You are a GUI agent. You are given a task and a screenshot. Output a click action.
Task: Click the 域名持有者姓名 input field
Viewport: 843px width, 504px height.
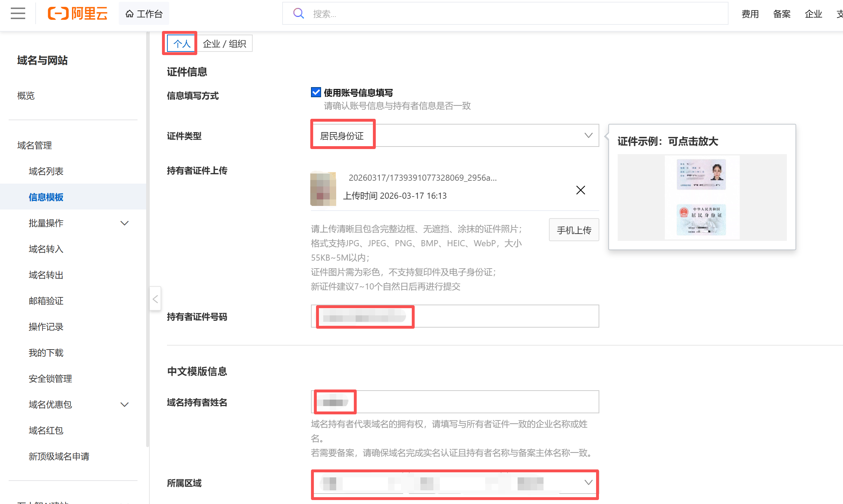(455, 402)
